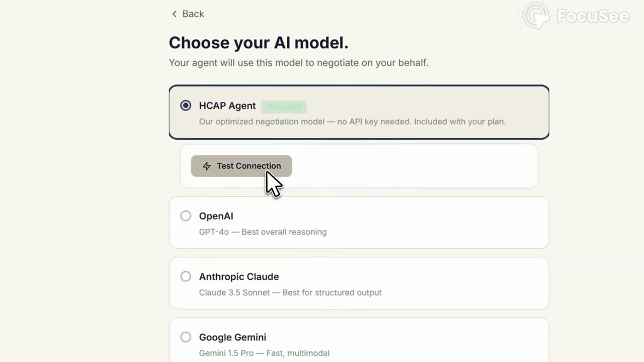Click the Claude 3.5 Sonnet description text
This screenshot has width=644, height=362.
tap(290, 292)
